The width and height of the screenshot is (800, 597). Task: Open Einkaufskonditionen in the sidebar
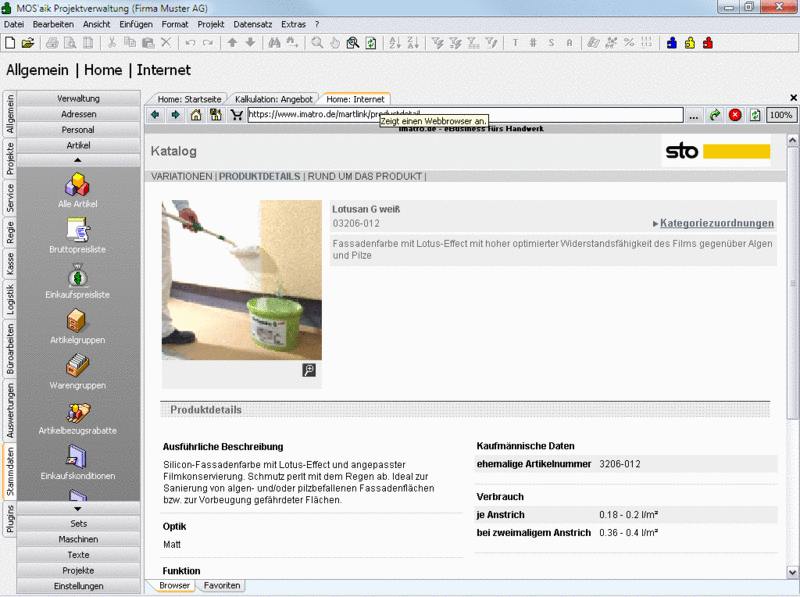78,462
